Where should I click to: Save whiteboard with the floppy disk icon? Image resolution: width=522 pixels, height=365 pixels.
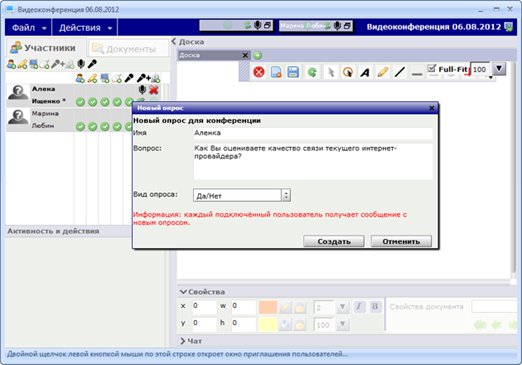pyautogui.click(x=293, y=72)
